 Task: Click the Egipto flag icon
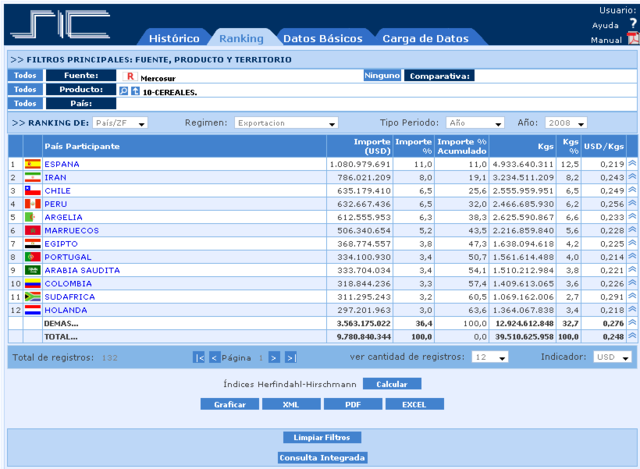click(x=33, y=244)
